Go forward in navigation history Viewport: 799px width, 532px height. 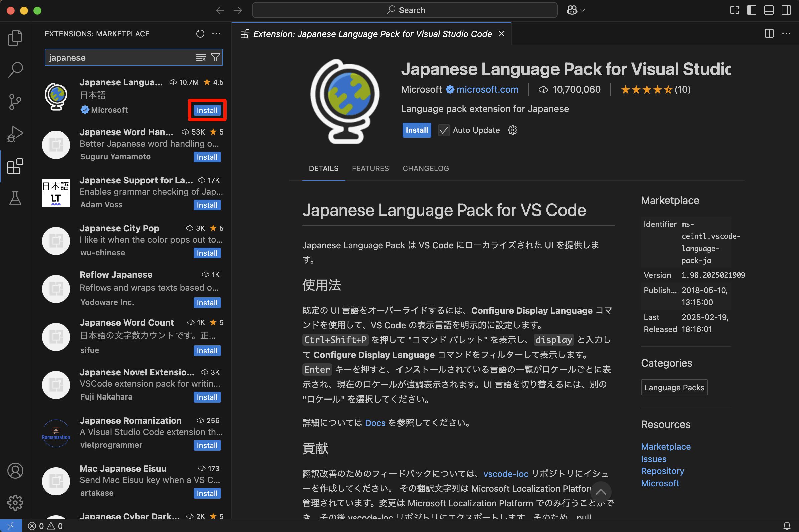point(238,10)
